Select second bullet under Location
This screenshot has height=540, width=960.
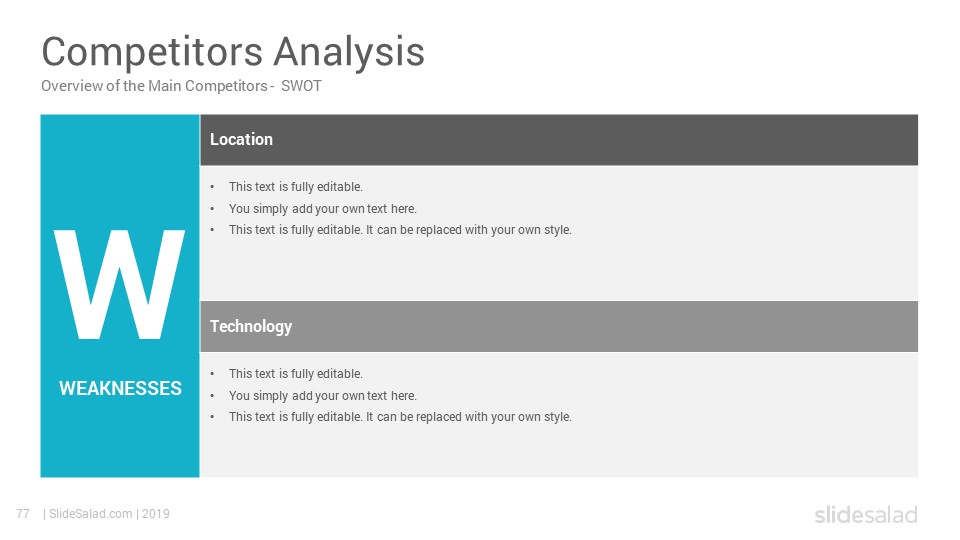tap(323, 209)
